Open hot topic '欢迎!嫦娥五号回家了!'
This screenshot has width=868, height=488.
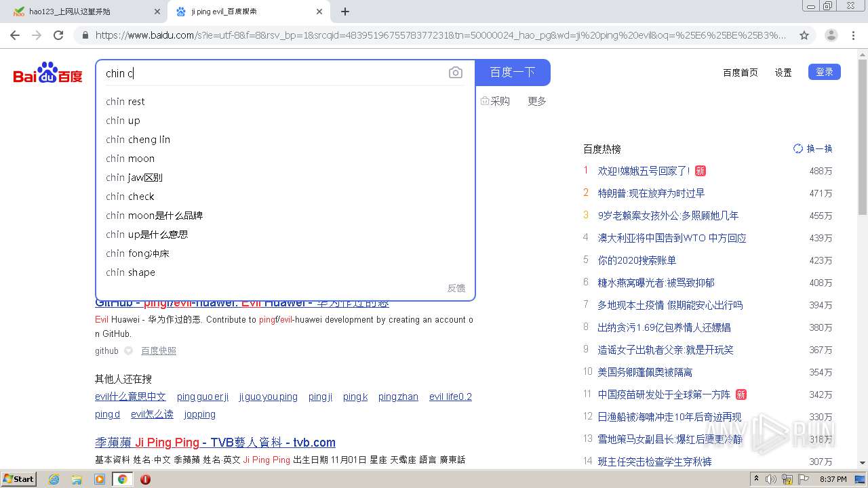coord(644,171)
